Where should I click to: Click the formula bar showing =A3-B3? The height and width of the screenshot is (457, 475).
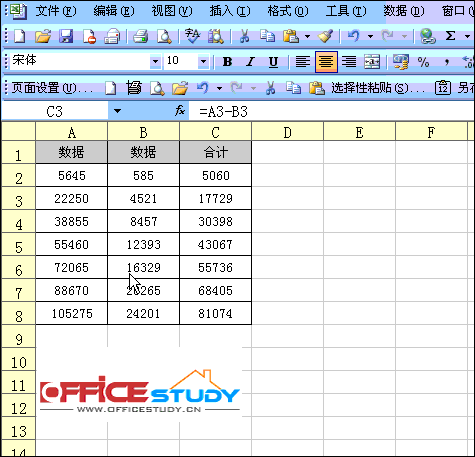331,111
